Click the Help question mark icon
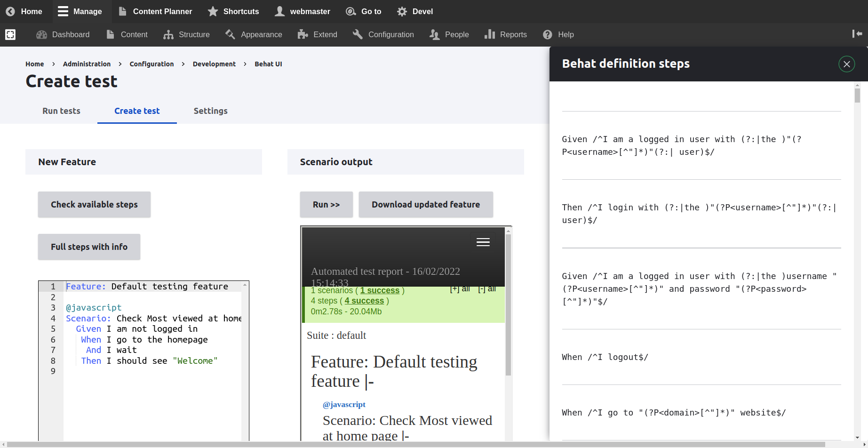The width and height of the screenshot is (868, 448). pyautogui.click(x=547, y=34)
